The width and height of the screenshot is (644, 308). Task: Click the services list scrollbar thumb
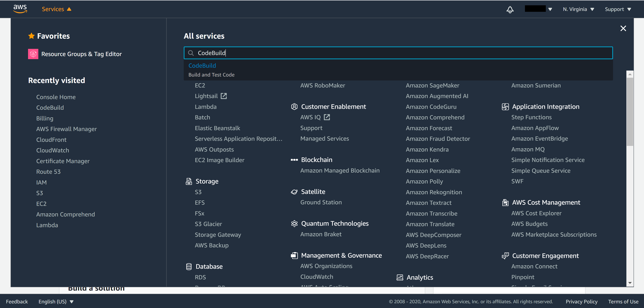point(630,112)
